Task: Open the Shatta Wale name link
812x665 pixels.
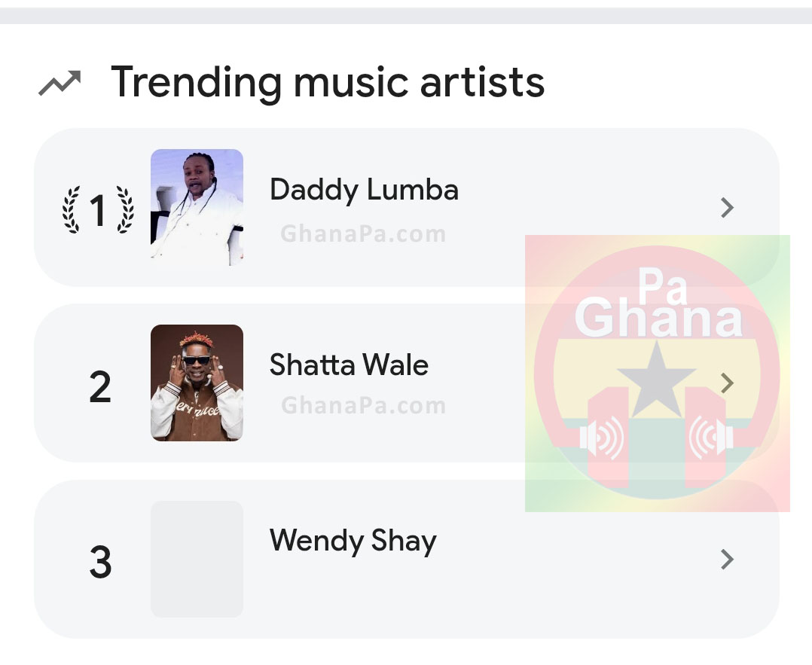Action: pos(349,365)
